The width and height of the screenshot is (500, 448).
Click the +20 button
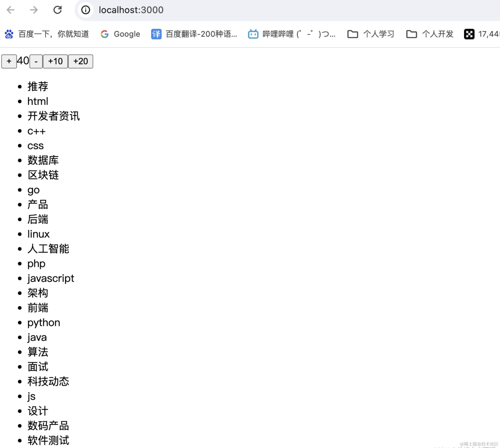click(81, 61)
